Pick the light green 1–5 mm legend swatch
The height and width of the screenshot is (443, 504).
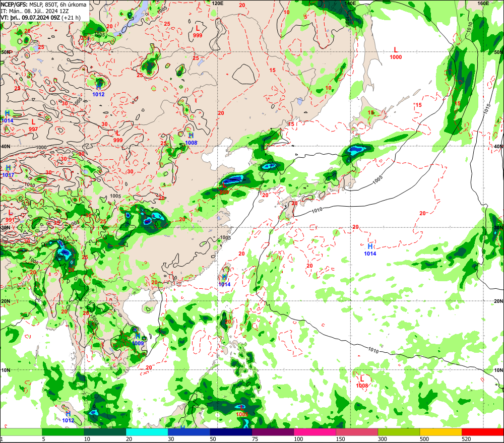(21, 432)
